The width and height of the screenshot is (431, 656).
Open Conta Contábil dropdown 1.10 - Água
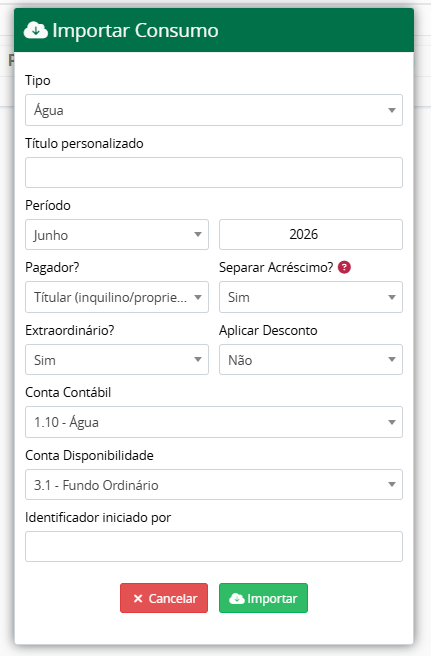(x=214, y=422)
